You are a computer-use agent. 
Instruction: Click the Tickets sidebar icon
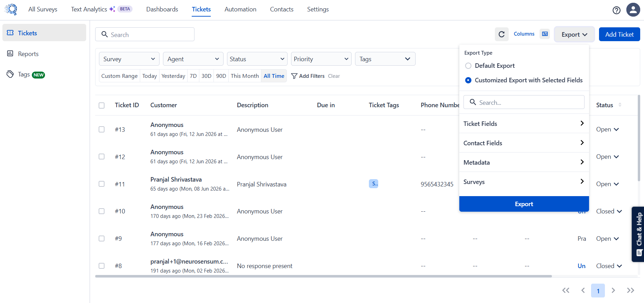[10, 33]
